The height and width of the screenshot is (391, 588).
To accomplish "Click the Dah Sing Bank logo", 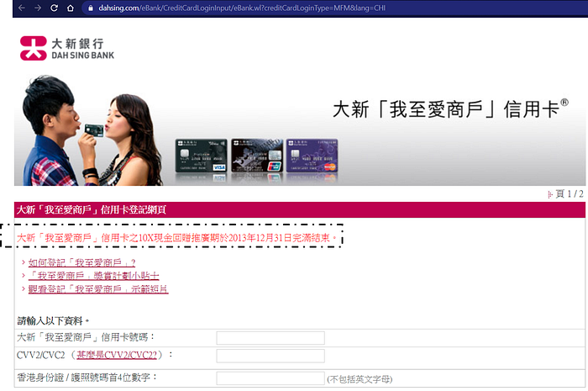I will pyautogui.click(x=67, y=49).
